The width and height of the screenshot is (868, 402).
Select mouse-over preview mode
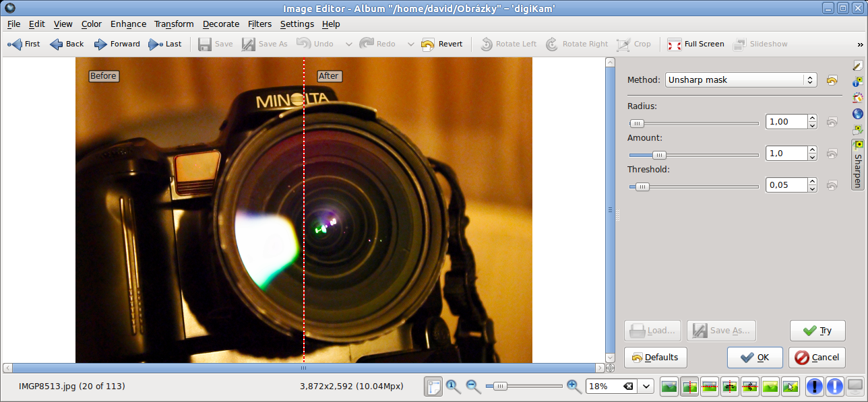[x=790, y=387]
